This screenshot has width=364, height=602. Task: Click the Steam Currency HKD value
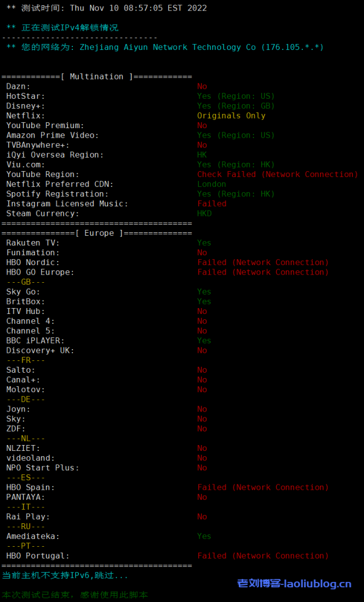click(205, 213)
